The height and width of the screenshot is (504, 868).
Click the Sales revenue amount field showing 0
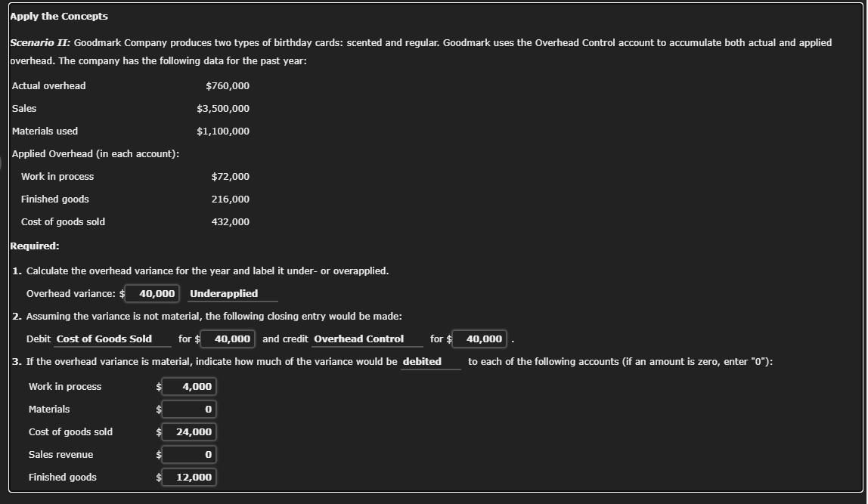pos(189,454)
